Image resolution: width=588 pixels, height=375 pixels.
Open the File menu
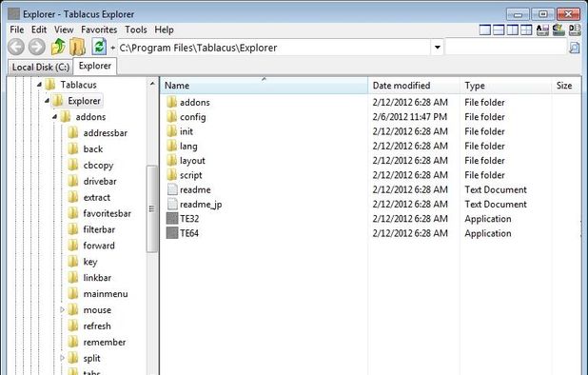(x=17, y=30)
